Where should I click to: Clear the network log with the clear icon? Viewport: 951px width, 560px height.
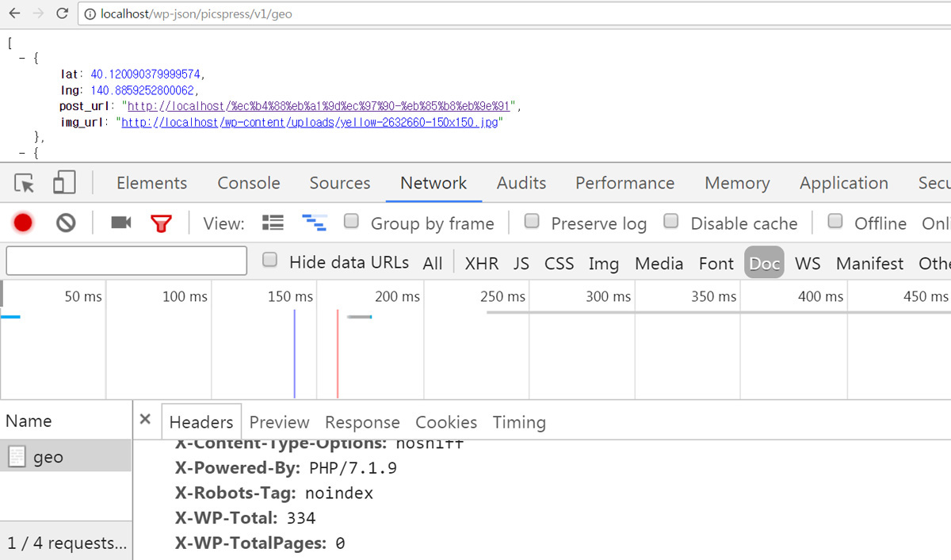coord(66,223)
